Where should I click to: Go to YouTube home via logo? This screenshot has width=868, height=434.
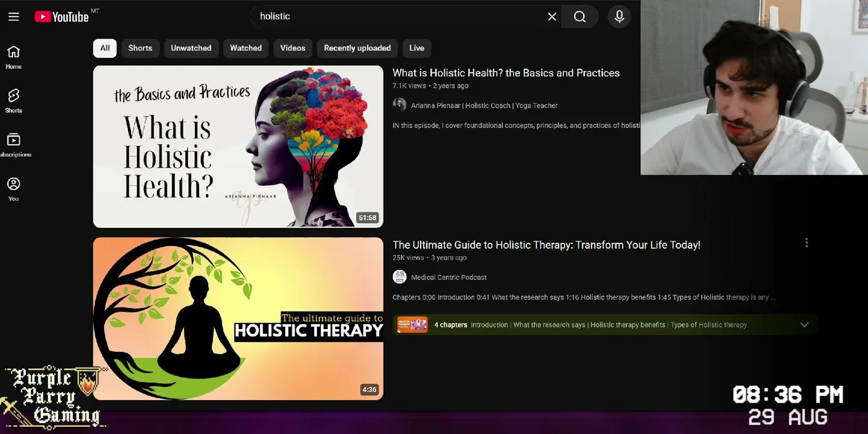tap(61, 17)
